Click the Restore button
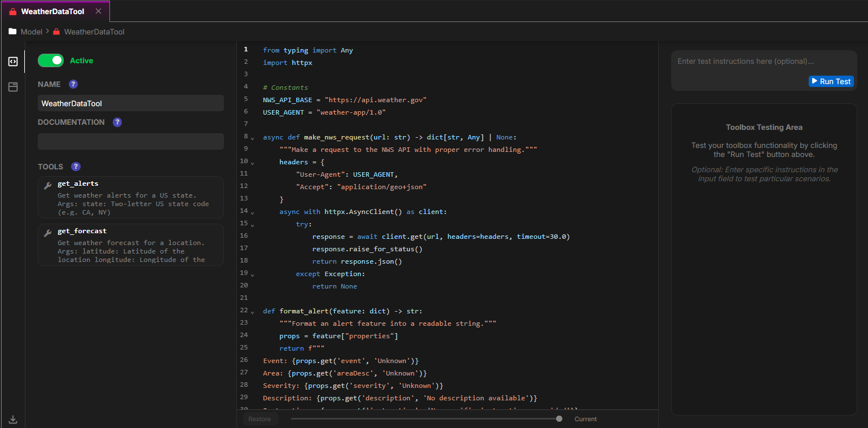The height and width of the screenshot is (428, 868). (x=260, y=419)
